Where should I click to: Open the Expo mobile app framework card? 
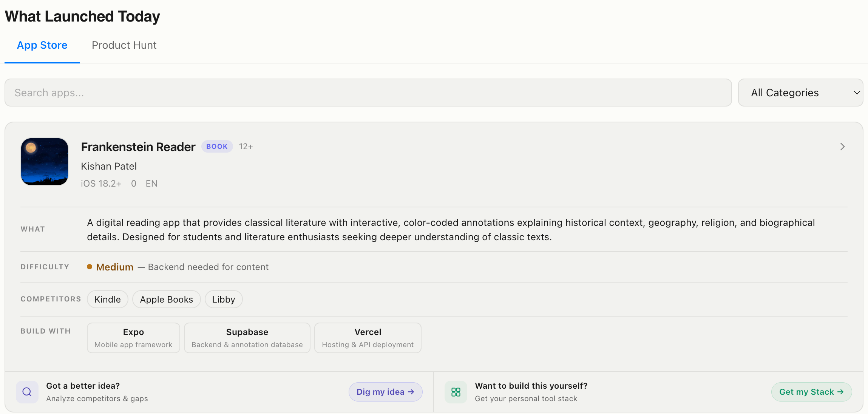(x=133, y=338)
